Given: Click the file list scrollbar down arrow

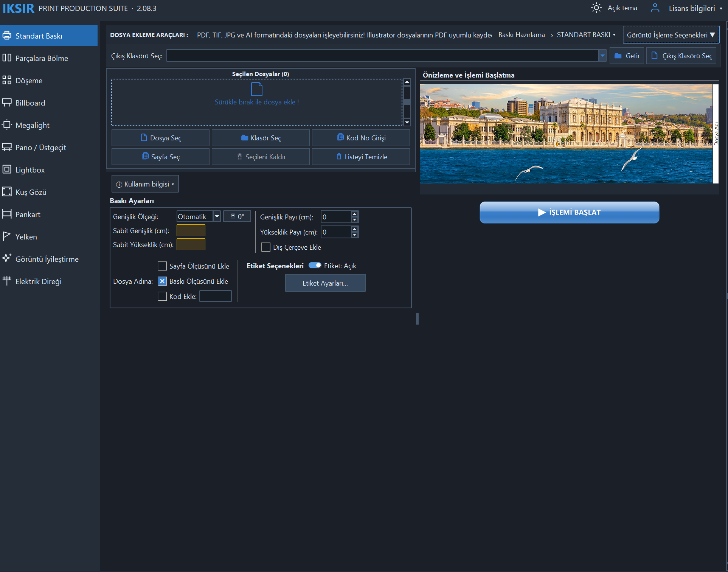Looking at the screenshot, I should point(407,123).
